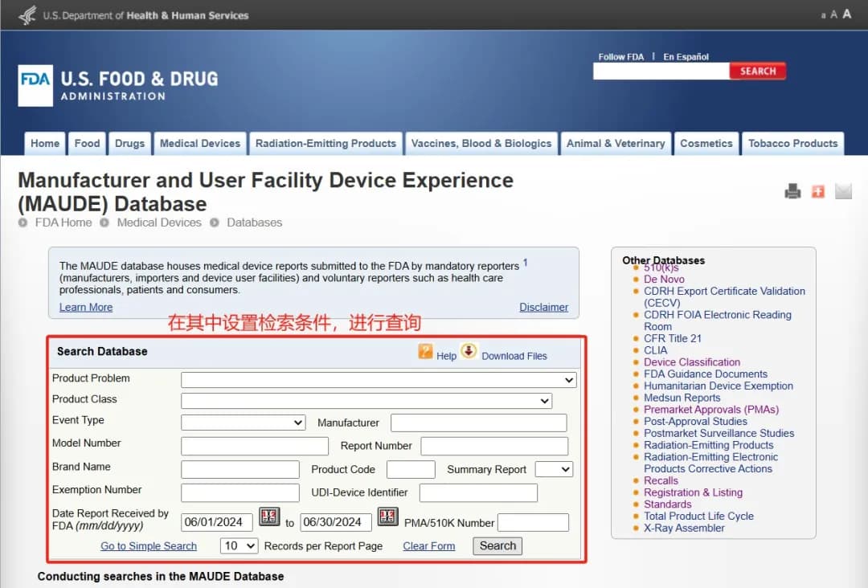This screenshot has width=868, height=588.
Task: Open the Premarket Approvals (PMAs) link
Action: click(x=711, y=410)
